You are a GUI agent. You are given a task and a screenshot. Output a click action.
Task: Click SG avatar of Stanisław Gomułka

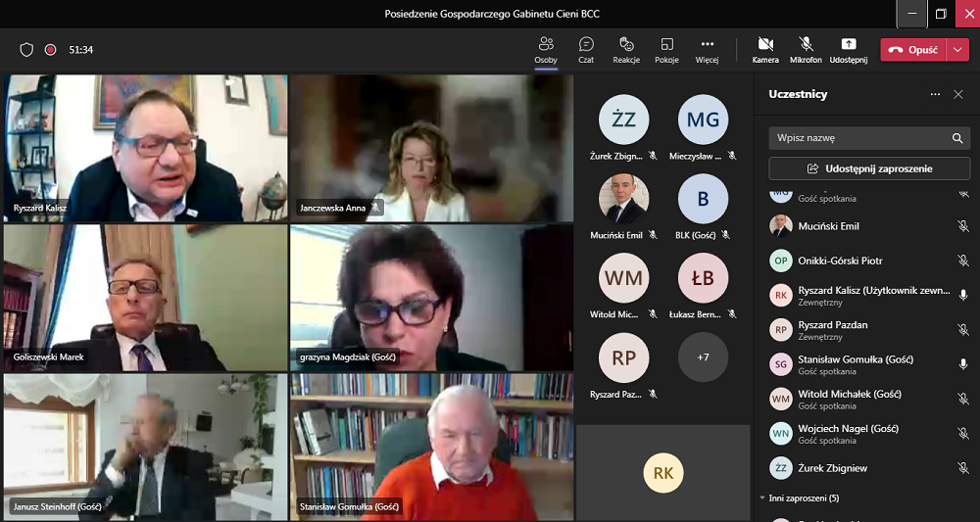point(781,364)
